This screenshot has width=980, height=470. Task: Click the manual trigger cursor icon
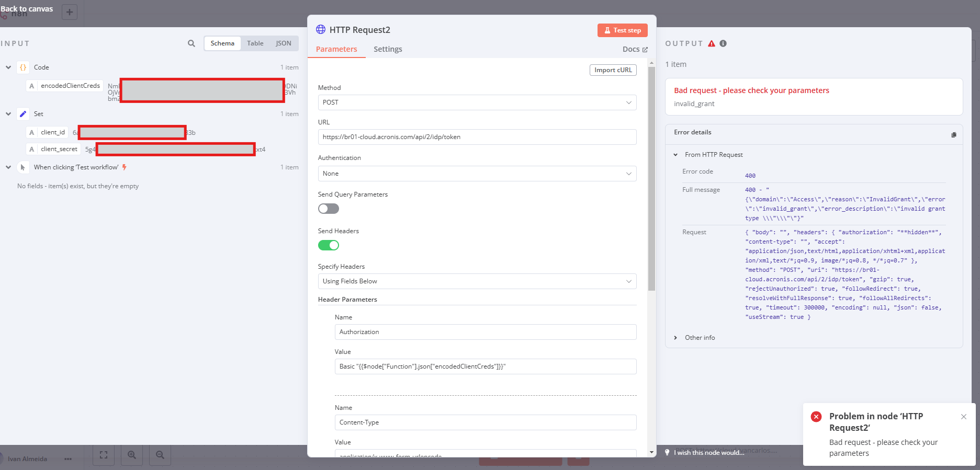[x=23, y=167]
